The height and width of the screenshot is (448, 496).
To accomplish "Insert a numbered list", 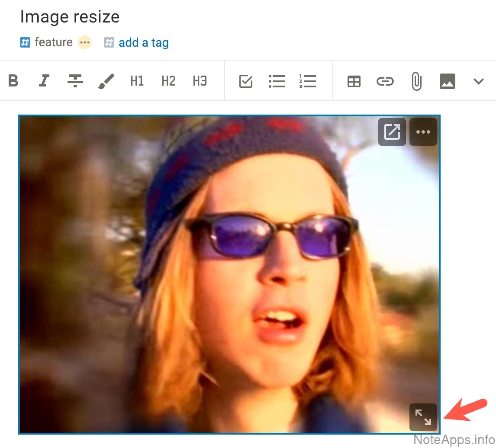I will [x=308, y=81].
